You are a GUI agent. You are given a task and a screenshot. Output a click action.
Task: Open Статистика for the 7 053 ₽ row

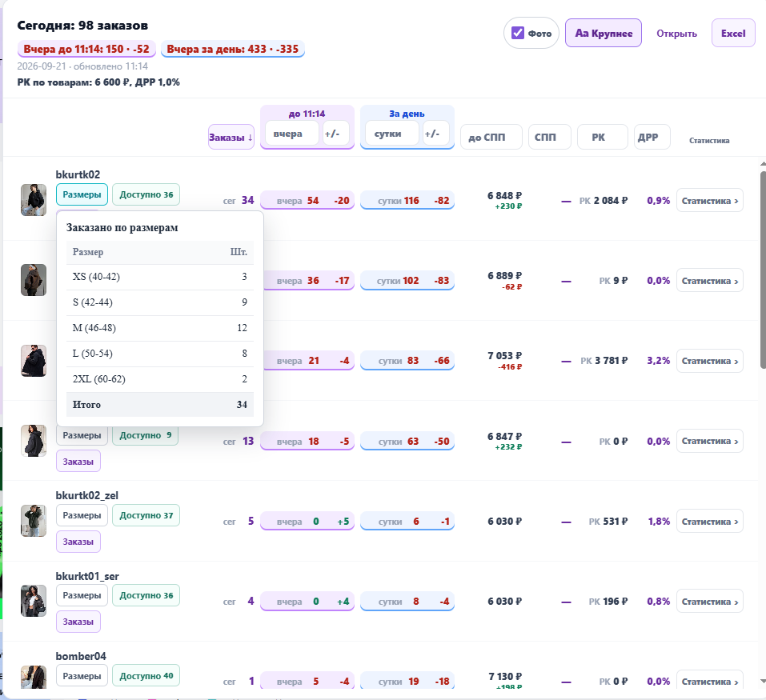pos(709,361)
